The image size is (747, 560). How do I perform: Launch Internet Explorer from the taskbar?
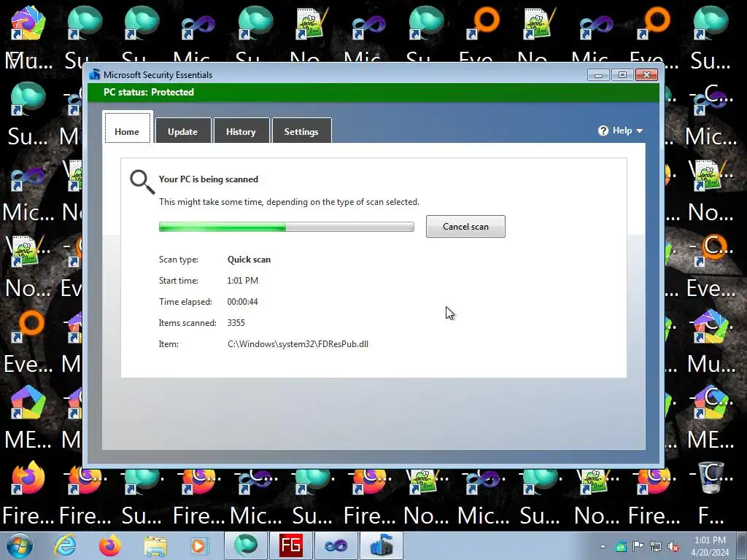(65, 545)
